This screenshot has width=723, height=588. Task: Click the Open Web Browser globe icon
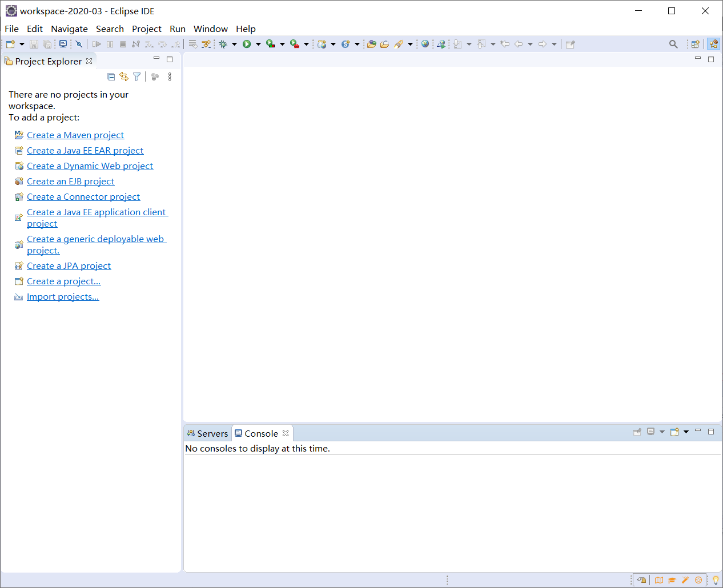tap(425, 44)
